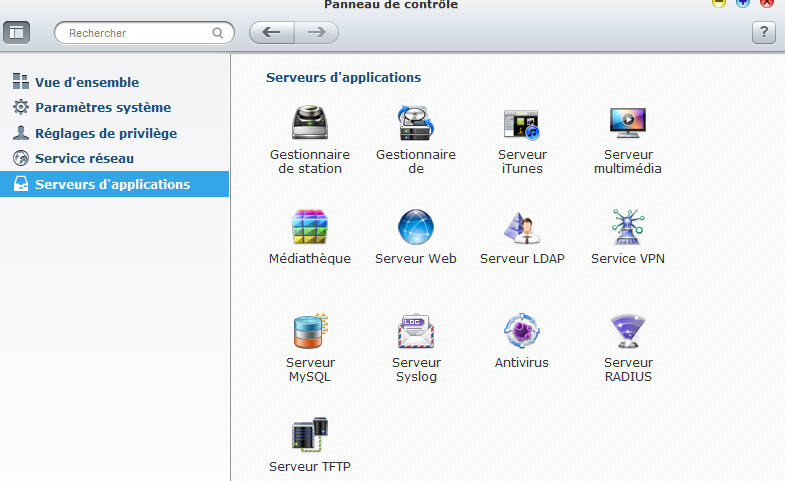Click the Serveur TFTP label
The image size is (785, 481).
coord(310,466)
